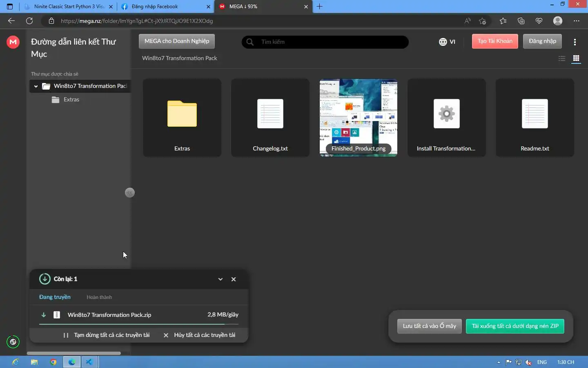Focus the Tìm kiếm search field
This screenshot has width=588, height=368.
point(325,42)
